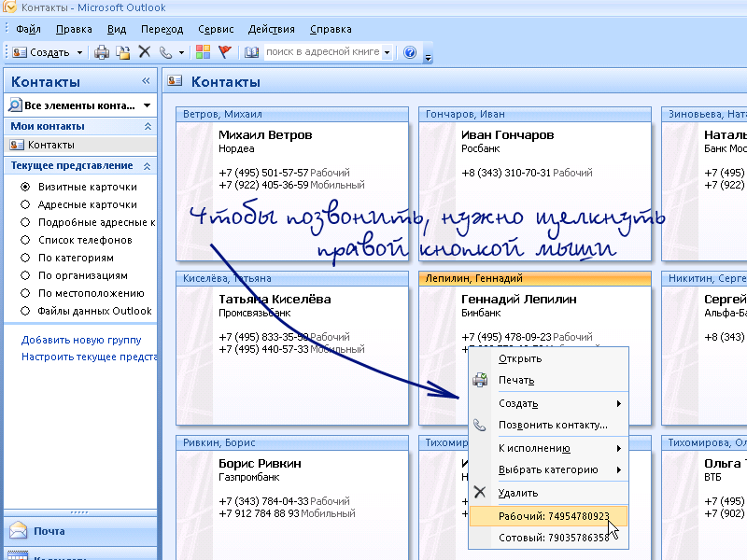747x560 pixels.
Task: Choose Печать in the context menu
Action: pyautogui.click(x=549, y=380)
